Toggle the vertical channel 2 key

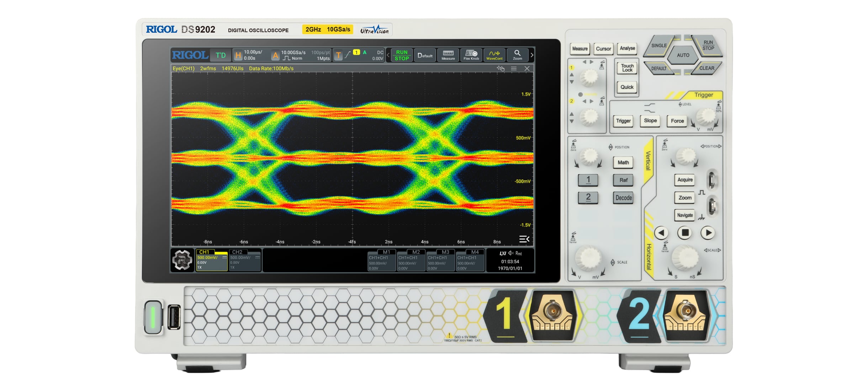[588, 197]
